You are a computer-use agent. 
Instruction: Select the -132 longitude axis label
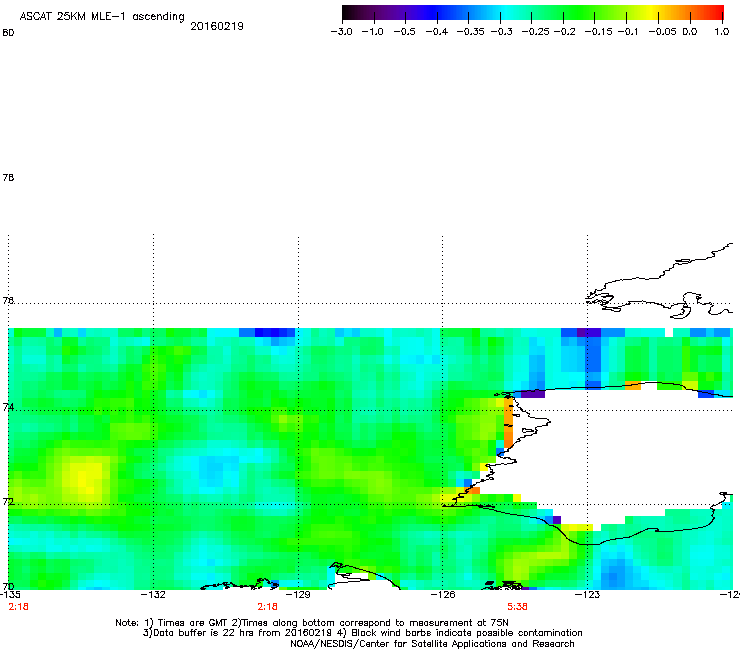click(153, 595)
